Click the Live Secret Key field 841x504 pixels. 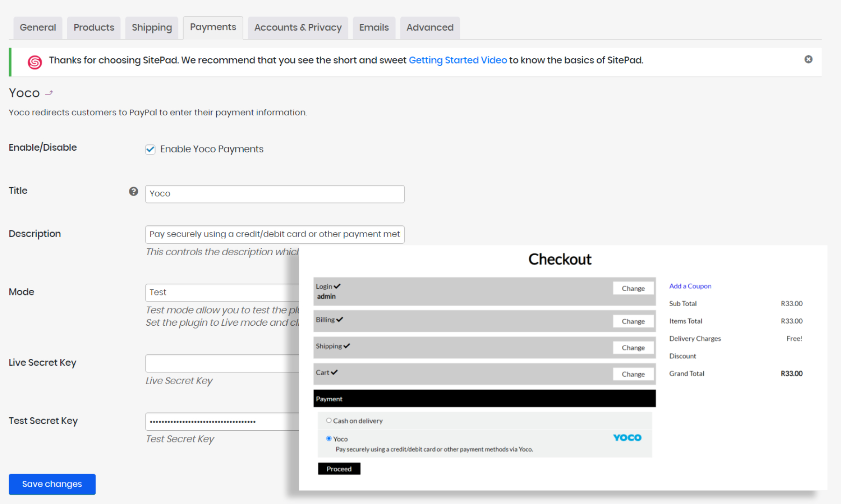click(222, 364)
